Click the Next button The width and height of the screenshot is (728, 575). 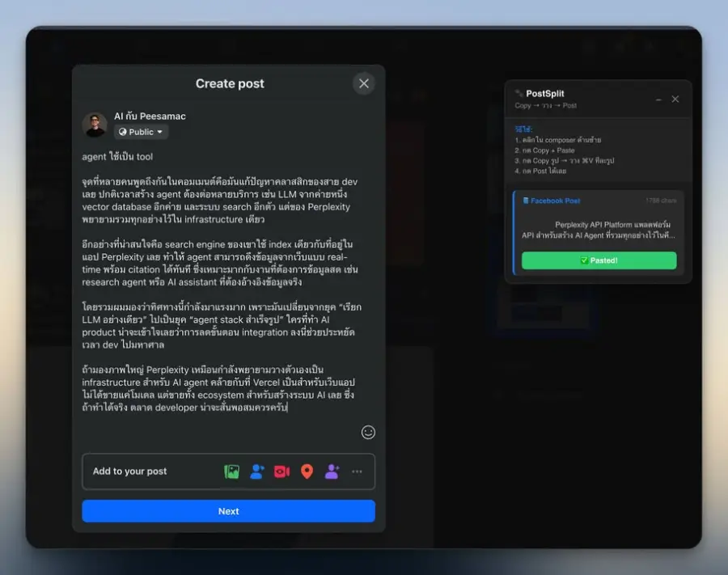click(228, 511)
